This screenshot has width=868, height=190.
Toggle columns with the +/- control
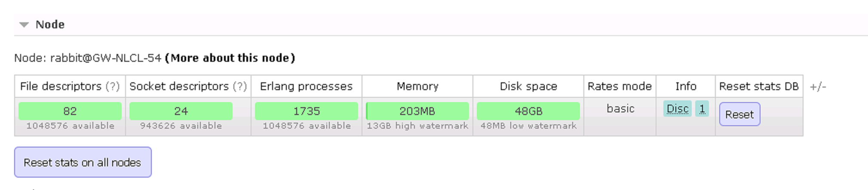click(x=818, y=87)
